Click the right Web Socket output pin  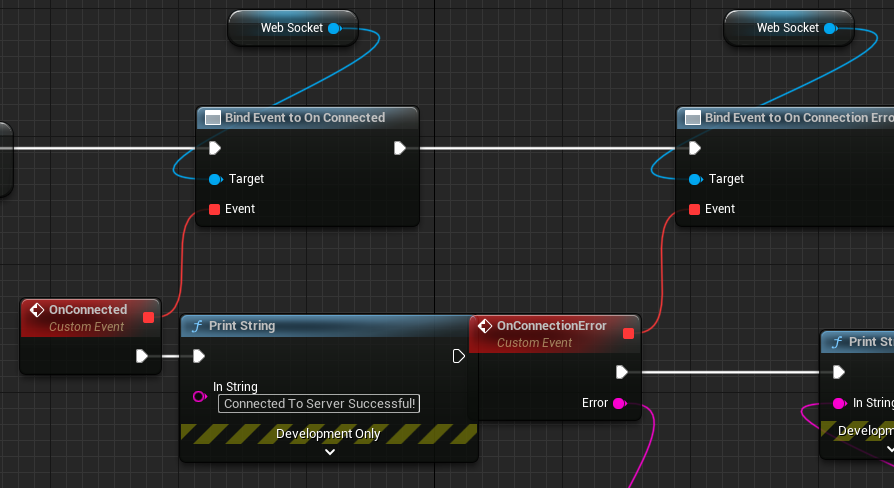(x=831, y=28)
